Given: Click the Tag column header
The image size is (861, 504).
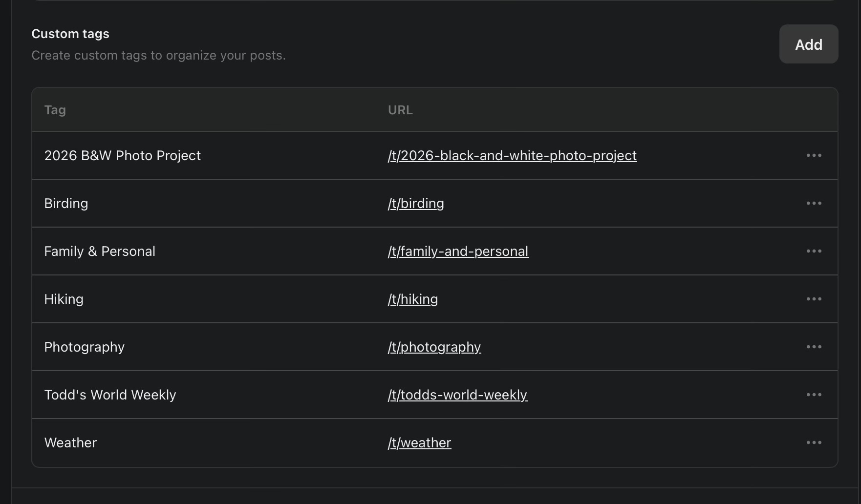Looking at the screenshot, I should click(x=55, y=110).
